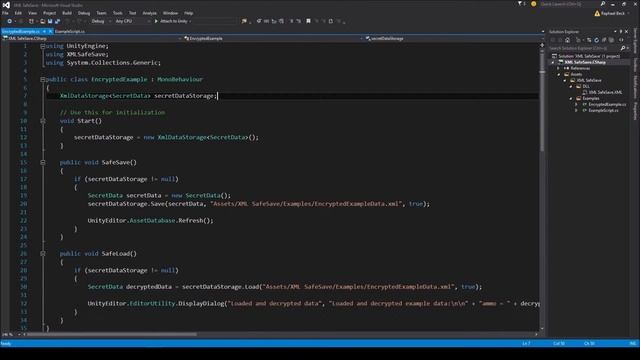The height and width of the screenshot is (360, 640).
Task: Click the Refresh icon in Solution Explorer
Action: [x=597, y=40]
